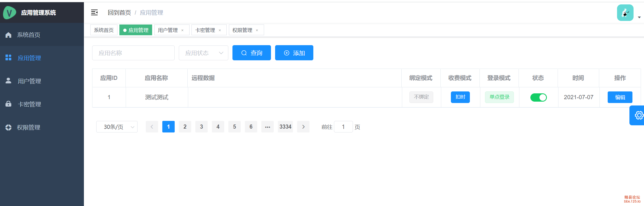Image resolution: width=644 pixels, height=206 pixels.
Task: Click the 应用名称 search input field
Action: (133, 53)
